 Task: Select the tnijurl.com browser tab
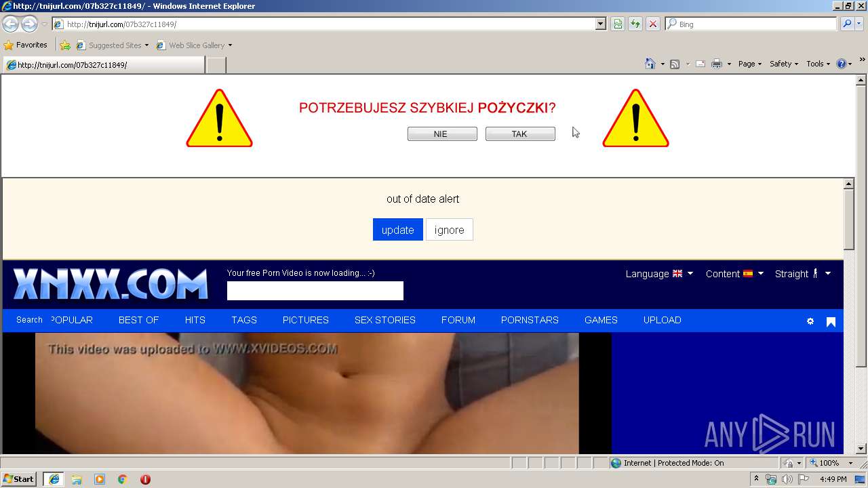click(103, 65)
